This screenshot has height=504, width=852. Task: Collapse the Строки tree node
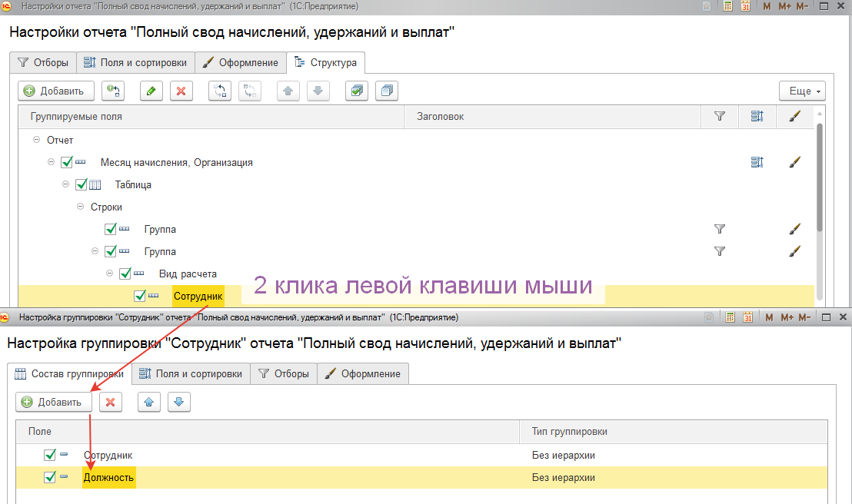point(80,207)
